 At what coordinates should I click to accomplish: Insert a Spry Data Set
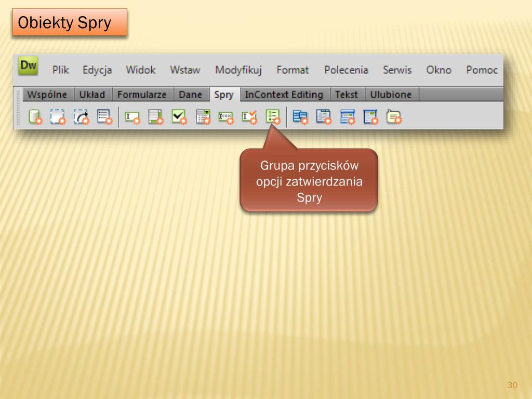[35, 117]
